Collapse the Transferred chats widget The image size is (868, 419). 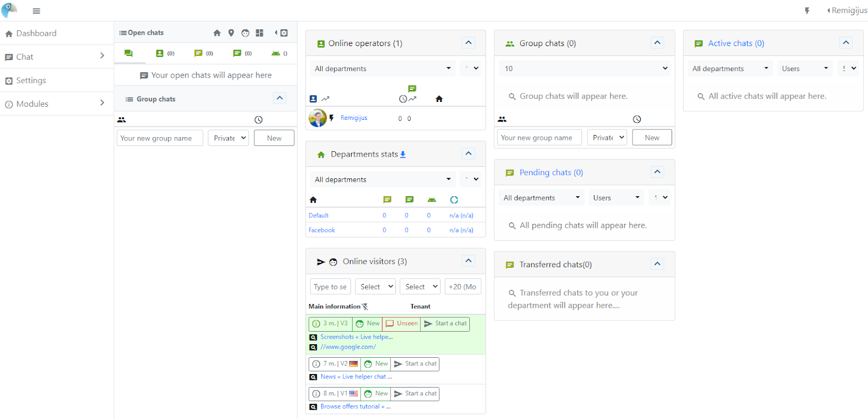tap(658, 263)
